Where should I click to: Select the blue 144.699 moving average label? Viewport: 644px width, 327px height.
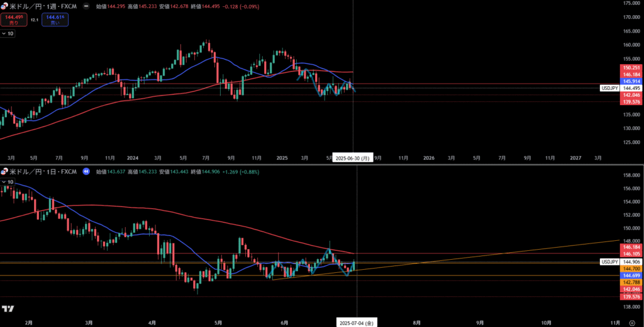(x=630, y=275)
